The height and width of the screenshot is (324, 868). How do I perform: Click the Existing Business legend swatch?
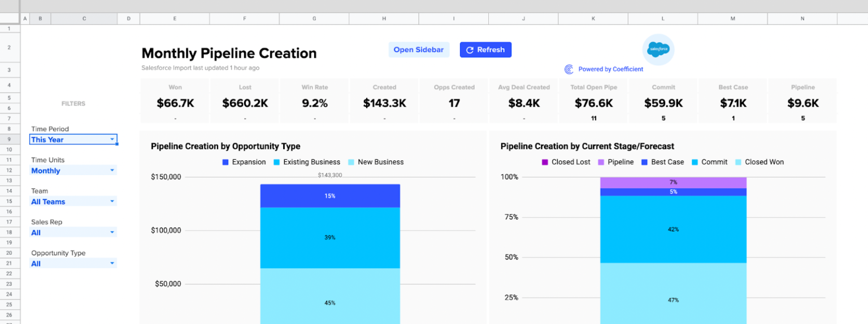point(277,162)
